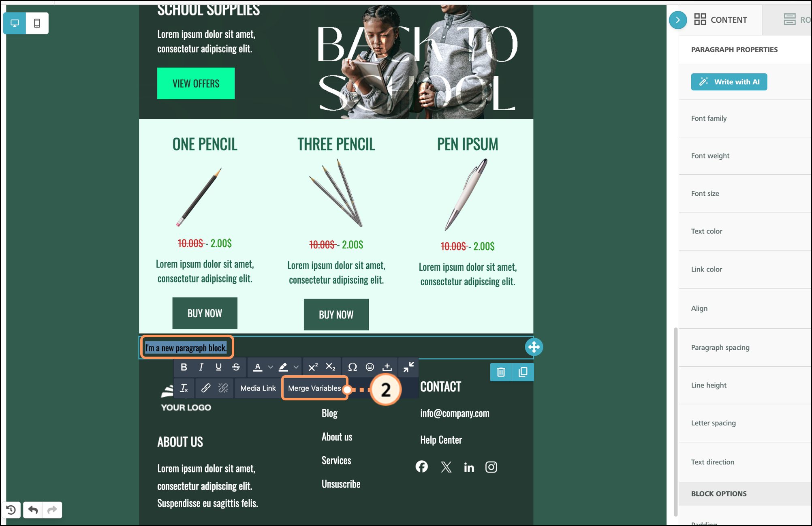Toggle underline on selected text
Screen dimensions: 812x526
218,367
